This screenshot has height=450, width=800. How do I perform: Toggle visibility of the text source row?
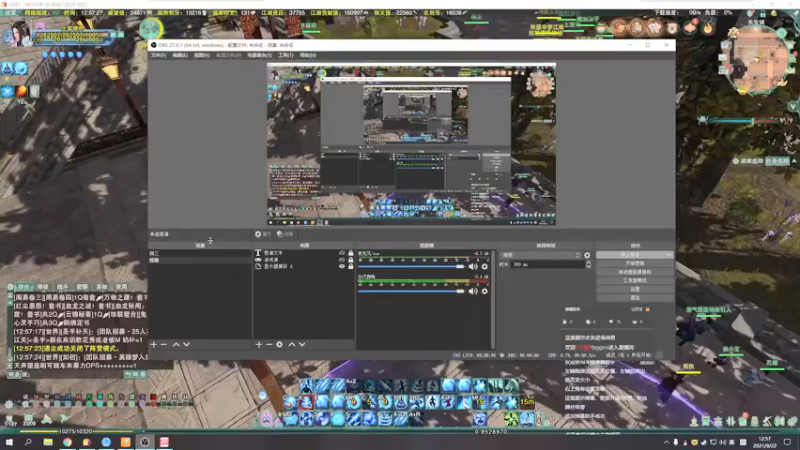pos(342,253)
